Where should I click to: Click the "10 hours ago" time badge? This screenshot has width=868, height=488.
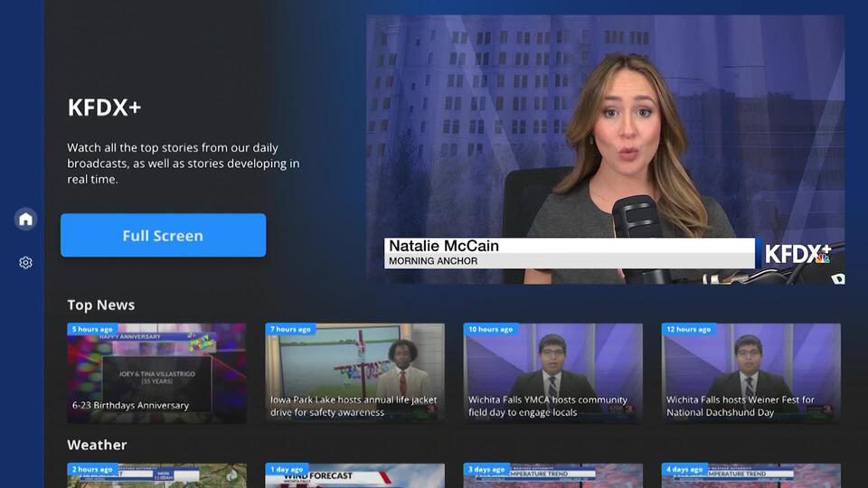tap(491, 330)
